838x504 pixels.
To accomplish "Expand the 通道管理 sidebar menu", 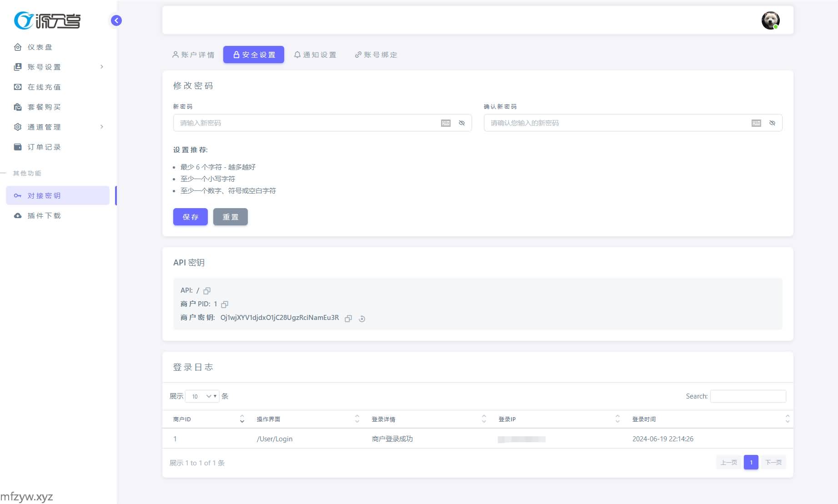I will point(58,127).
